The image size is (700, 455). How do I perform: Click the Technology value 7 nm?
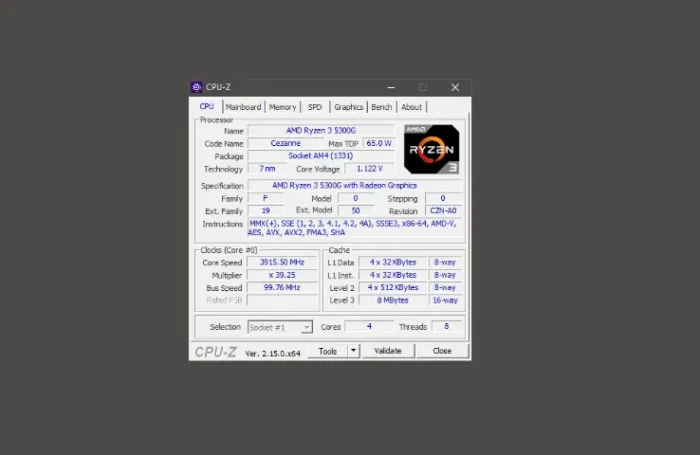coord(267,169)
